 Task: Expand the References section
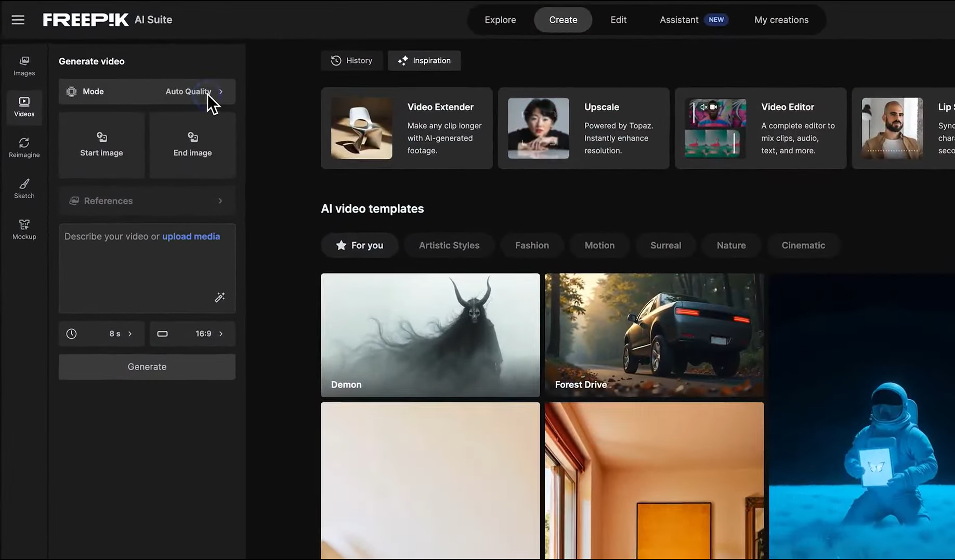click(x=147, y=201)
